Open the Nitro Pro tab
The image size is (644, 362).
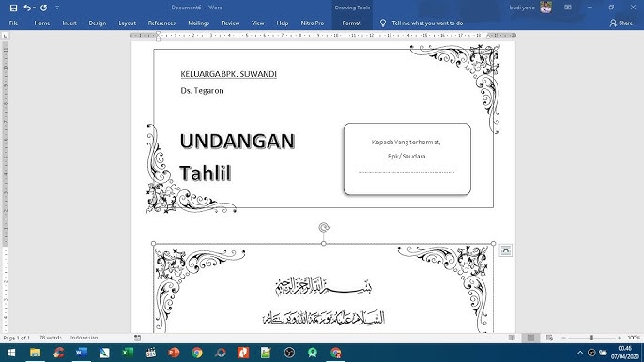pyautogui.click(x=312, y=23)
